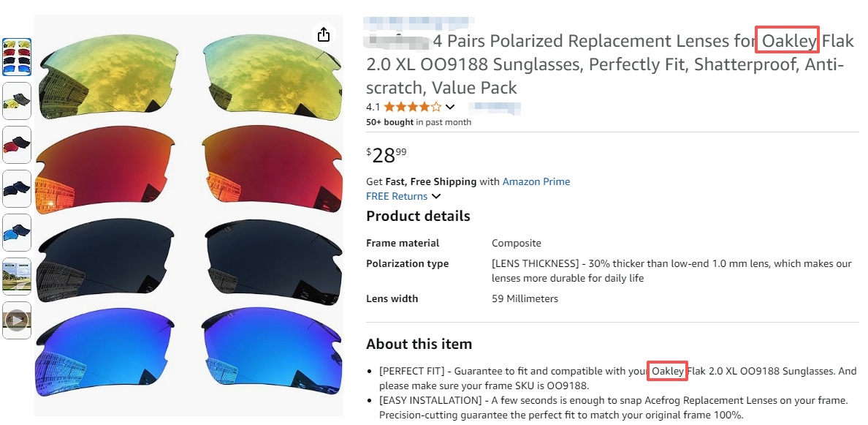Image resolution: width=868 pixels, height=425 pixels.
Task: Play the product video thumbnail
Action: coord(17,320)
